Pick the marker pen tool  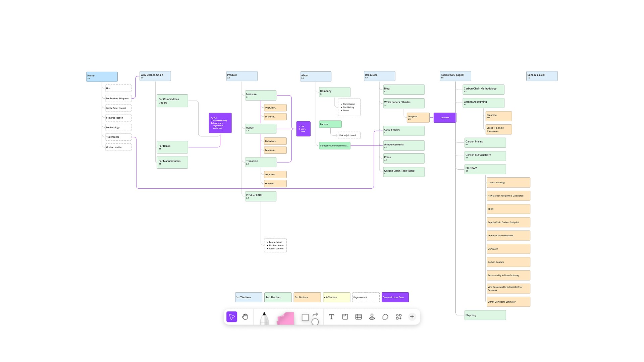[x=264, y=318]
